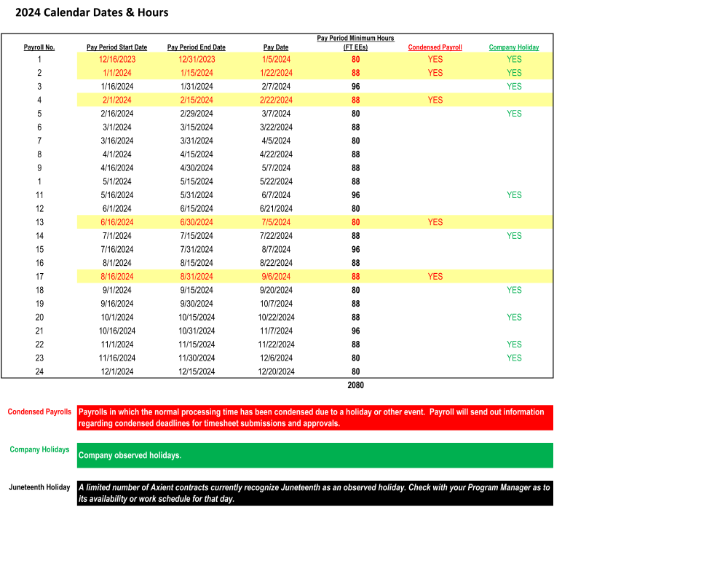Click the YES in Condensed Payroll for payroll 4
728x563 pixels.
(x=435, y=100)
